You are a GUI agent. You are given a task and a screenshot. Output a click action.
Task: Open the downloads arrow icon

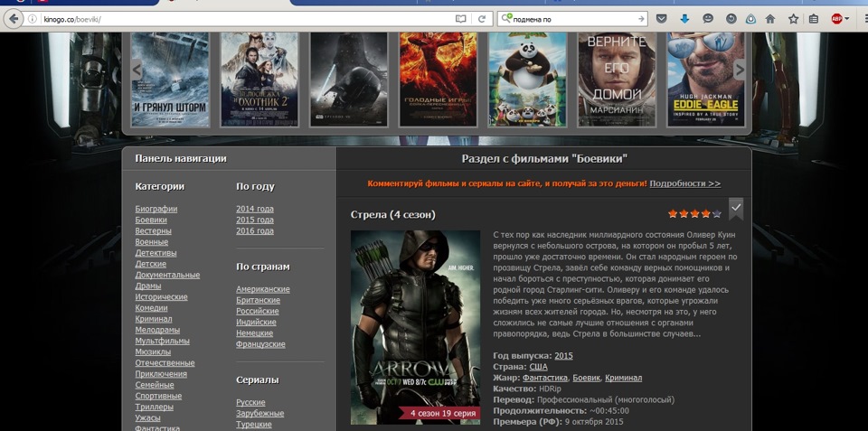[x=684, y=19]
